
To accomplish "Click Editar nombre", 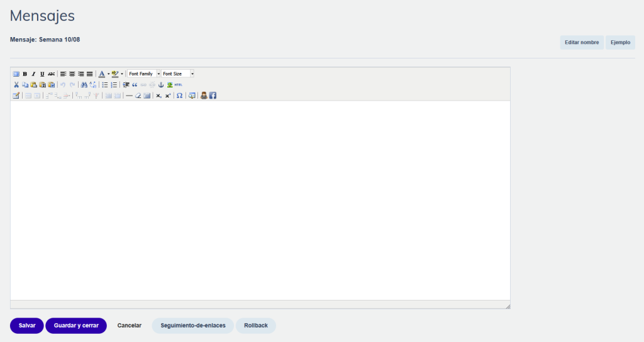I will tap(582, 42).
